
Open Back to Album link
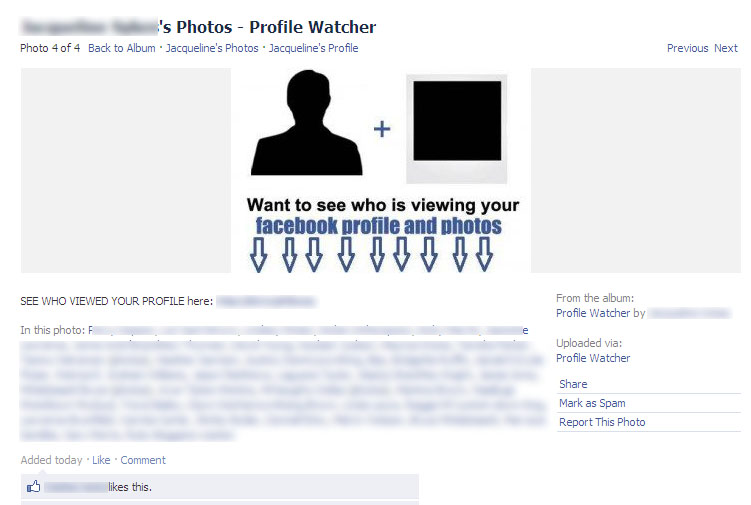point(122,48)
